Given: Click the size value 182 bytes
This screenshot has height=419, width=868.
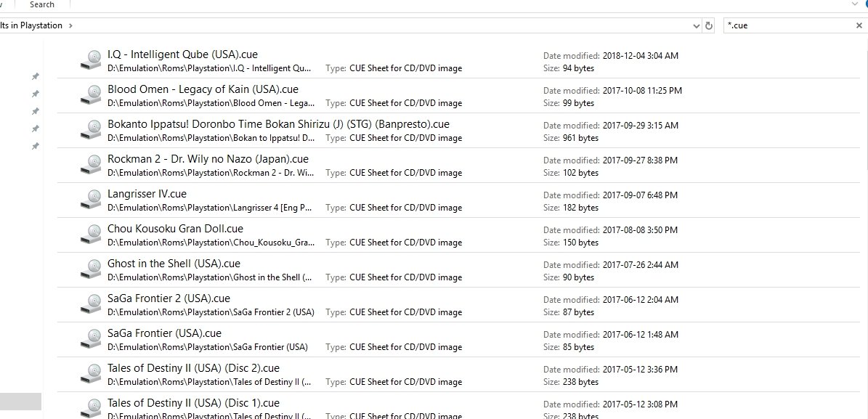Looking at the screenshot, I should [x=580, y=208].
